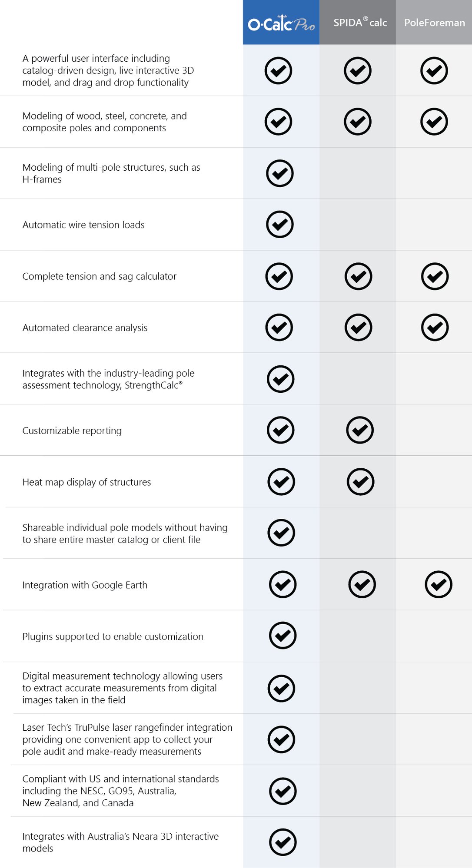Click SPIDA calc checkmark for tension and sag calculator
This screenshot has height=868, width=472.
point(358,276)
